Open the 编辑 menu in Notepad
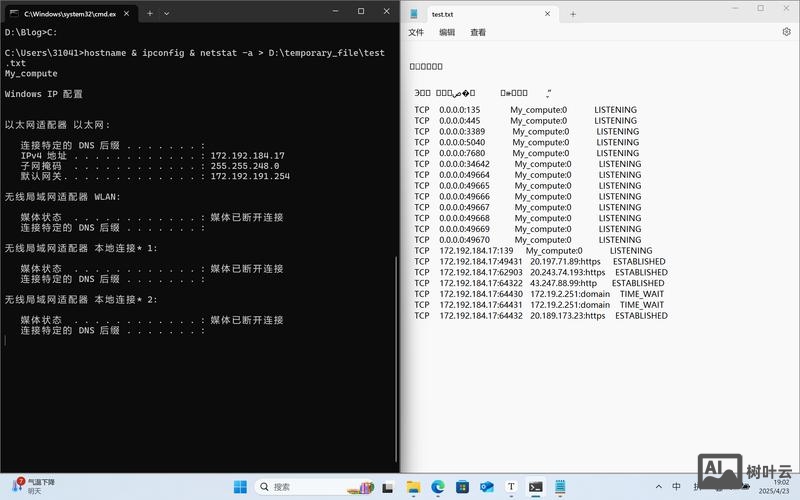Viewport: 800px width, 500px height. click(x=447, y=32)
